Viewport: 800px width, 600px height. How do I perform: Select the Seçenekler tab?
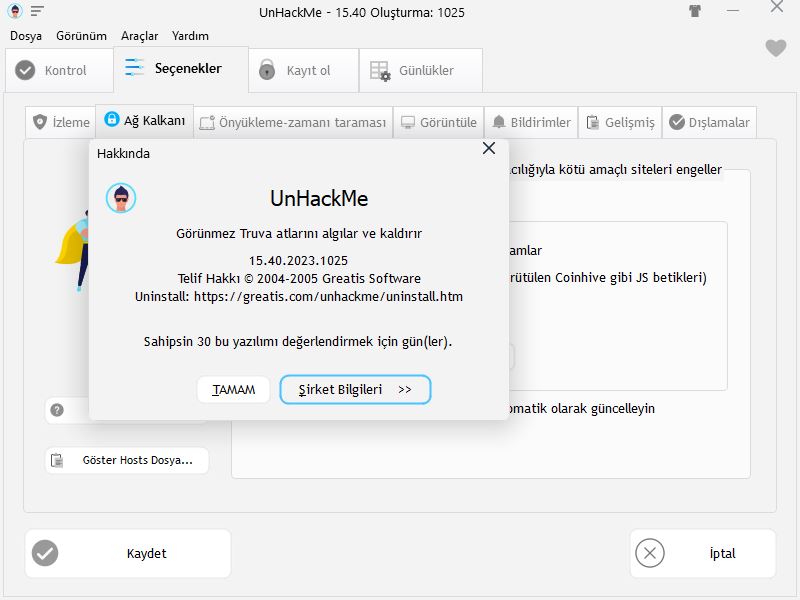point(181,69)
